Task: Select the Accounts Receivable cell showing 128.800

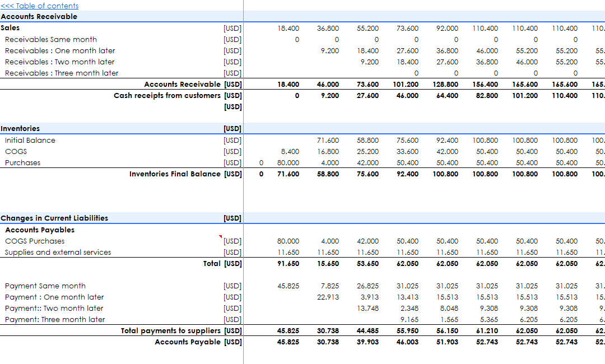Action: tap(447, 84)
